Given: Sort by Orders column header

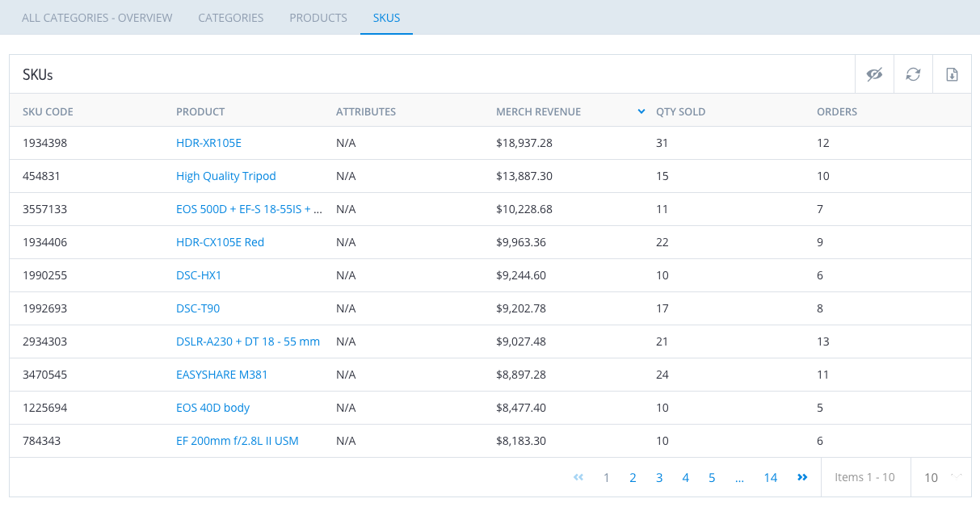Looking at the screenshot, I should point(837,111).
